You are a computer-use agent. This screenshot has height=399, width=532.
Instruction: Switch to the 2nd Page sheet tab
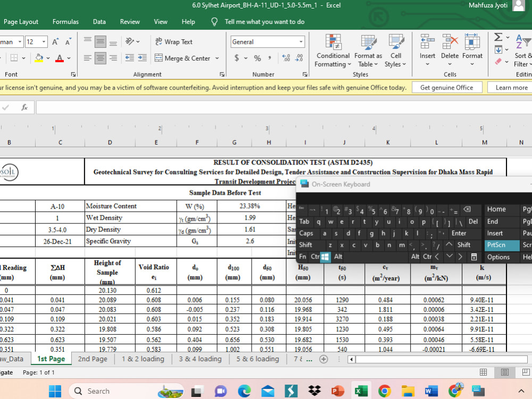click(93, 359)
